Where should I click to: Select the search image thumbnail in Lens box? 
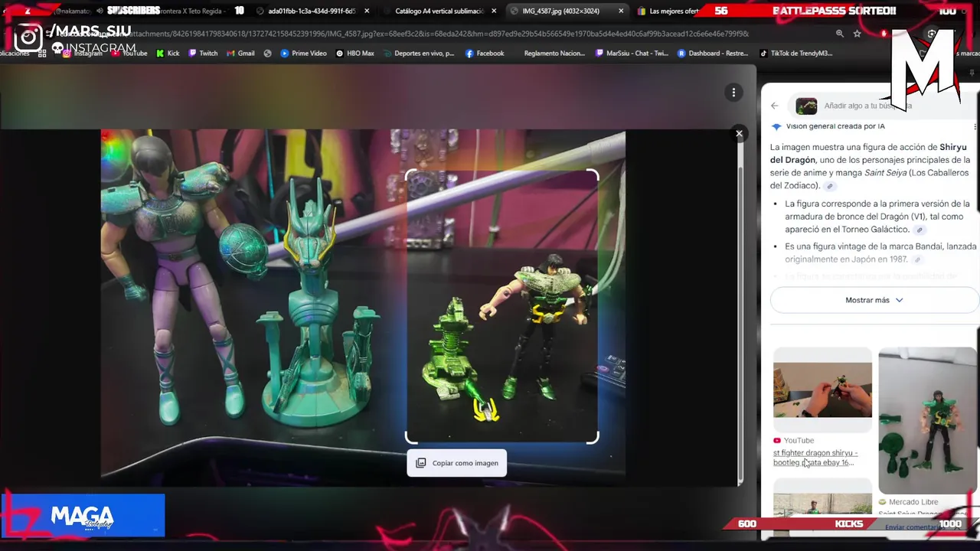coord(806,106)
